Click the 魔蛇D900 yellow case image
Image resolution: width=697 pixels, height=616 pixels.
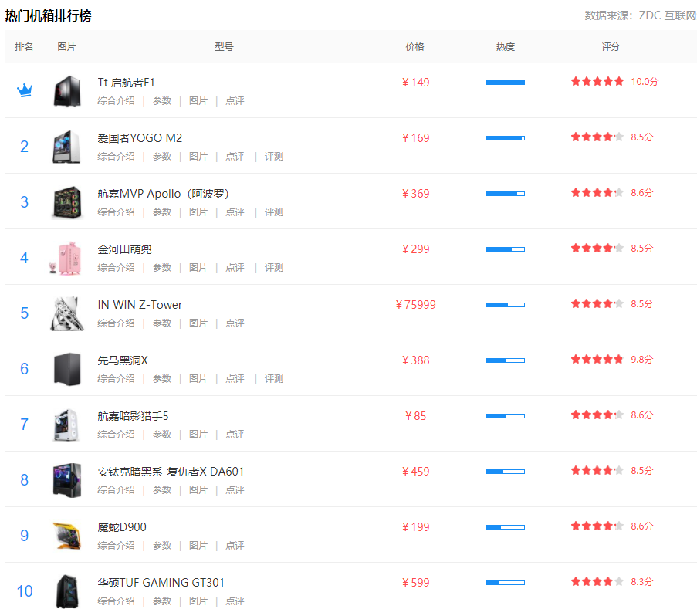tap(67, 536)
